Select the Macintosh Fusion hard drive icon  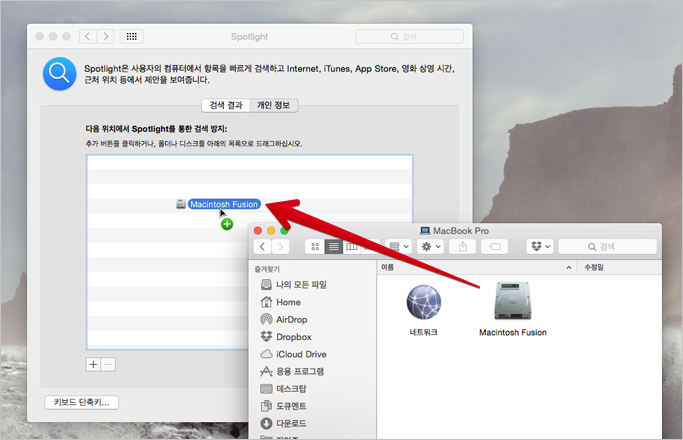(x=513, y=301)
